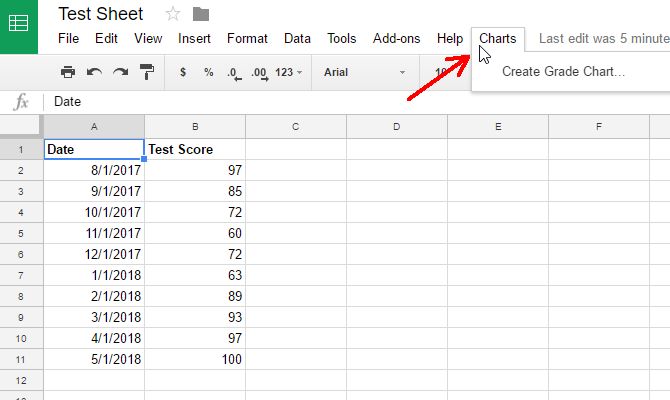Image resolution: width=670 pixels, height=400 pixels.
Task: Click the Charts custom menu
Action: coord(497,38)
